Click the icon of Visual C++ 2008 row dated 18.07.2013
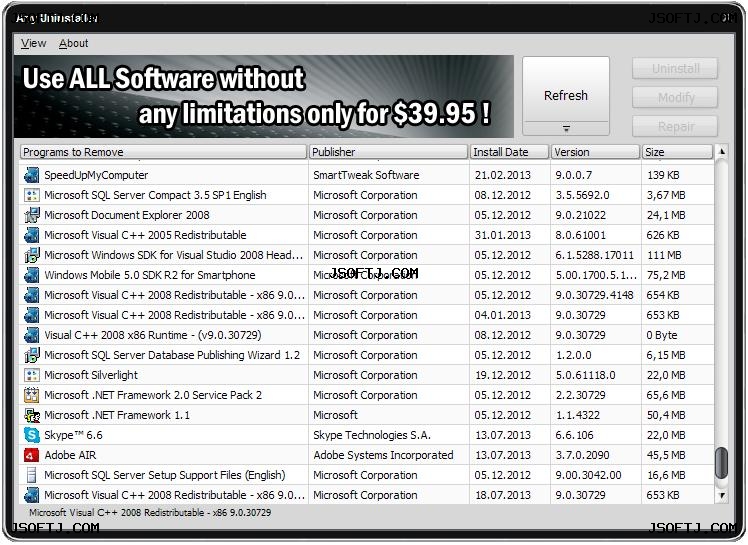This screenshot has width=748, height=545. pos(31,495)
